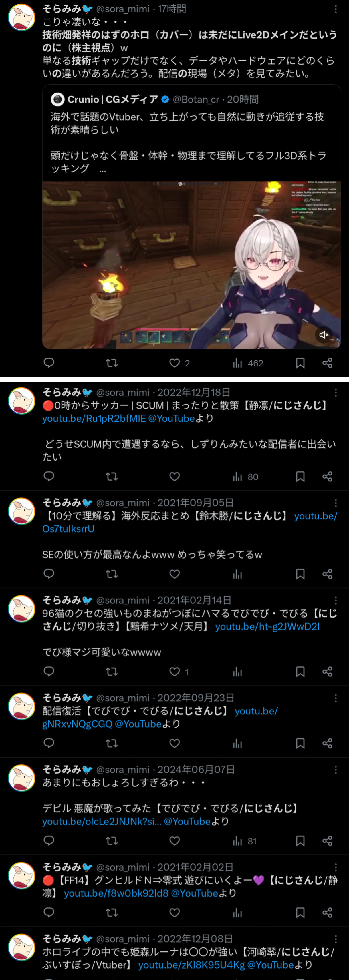This screenshot has width=349, height=980.
Task: Retweet the top tweet quoting Crunio
Action: coord(112,363)
